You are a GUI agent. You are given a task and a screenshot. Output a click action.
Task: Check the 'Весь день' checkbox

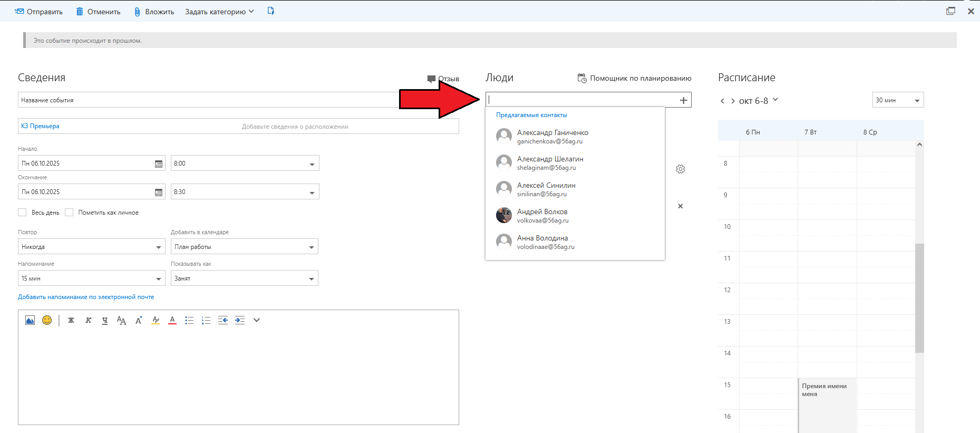(22, 213)
